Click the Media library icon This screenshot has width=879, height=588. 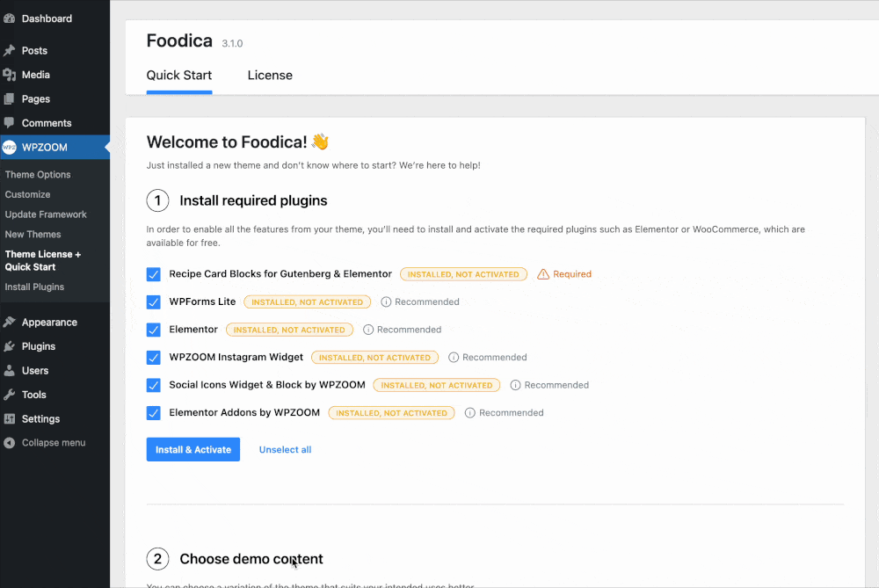tap(9, 75)
